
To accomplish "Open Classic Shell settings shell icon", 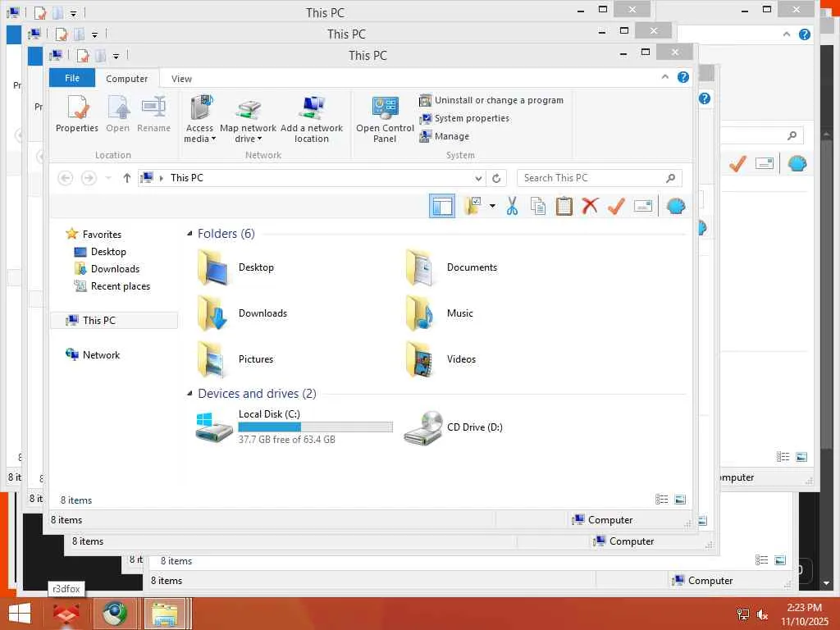I will click(676, 206).
